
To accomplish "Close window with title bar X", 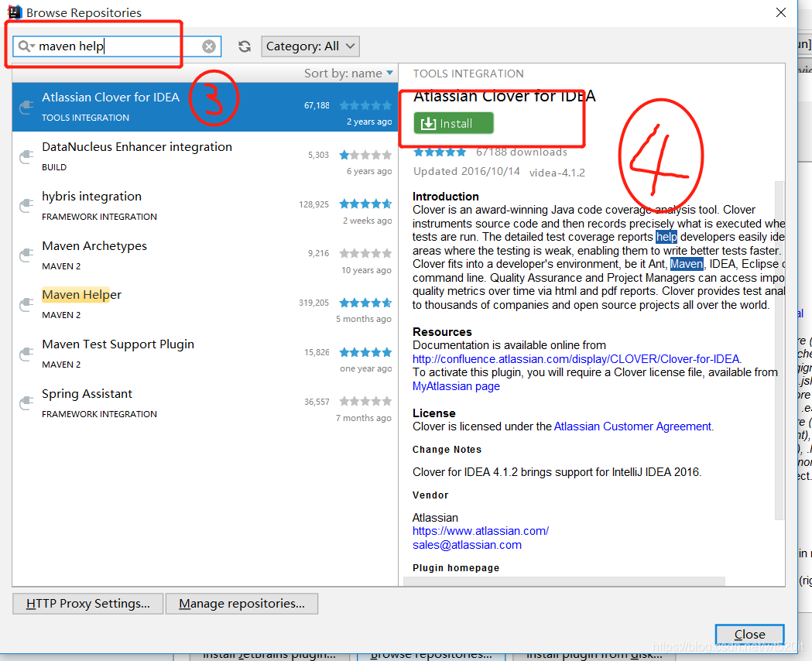I will 781,12.
